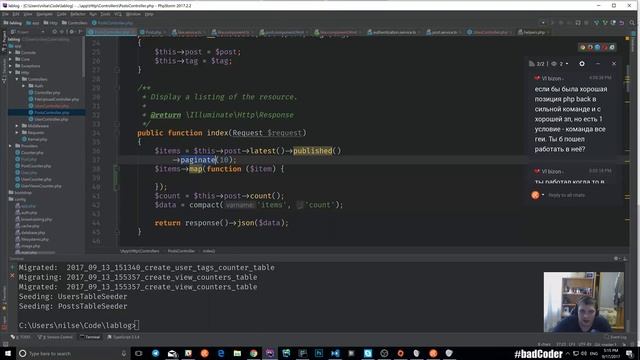Open the Refactor menu
The image size is (640, 360).
(78, 14)
